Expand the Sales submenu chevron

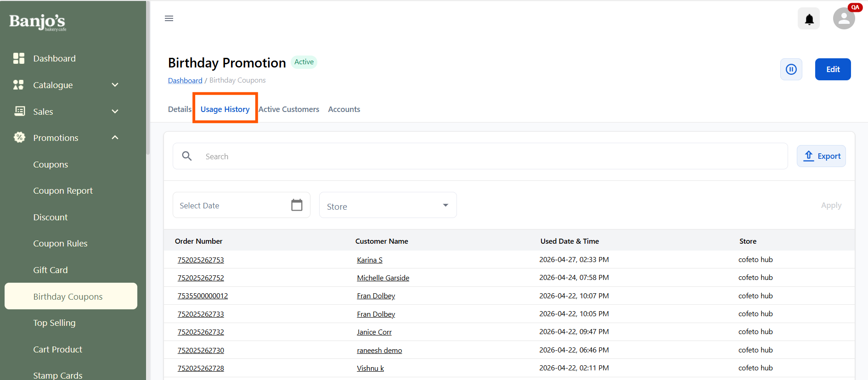point(115,112)
